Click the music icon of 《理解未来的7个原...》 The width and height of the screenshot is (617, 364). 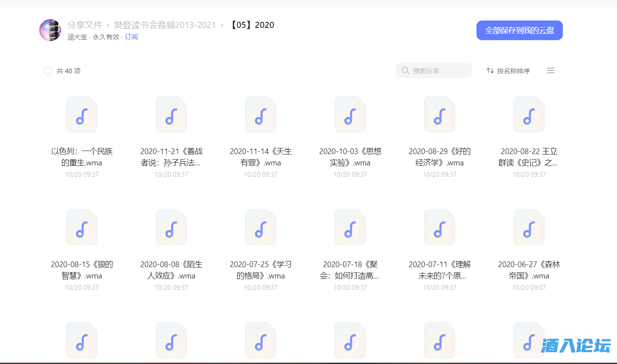tap(439, 227)
